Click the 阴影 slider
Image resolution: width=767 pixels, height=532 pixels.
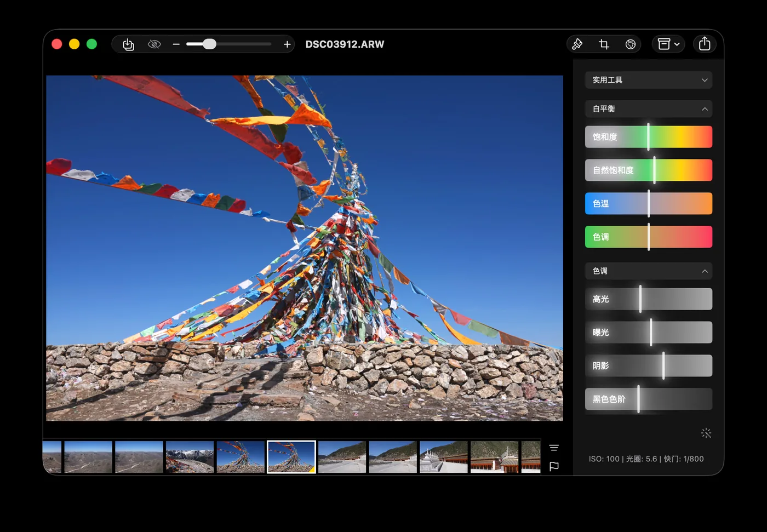649,366
